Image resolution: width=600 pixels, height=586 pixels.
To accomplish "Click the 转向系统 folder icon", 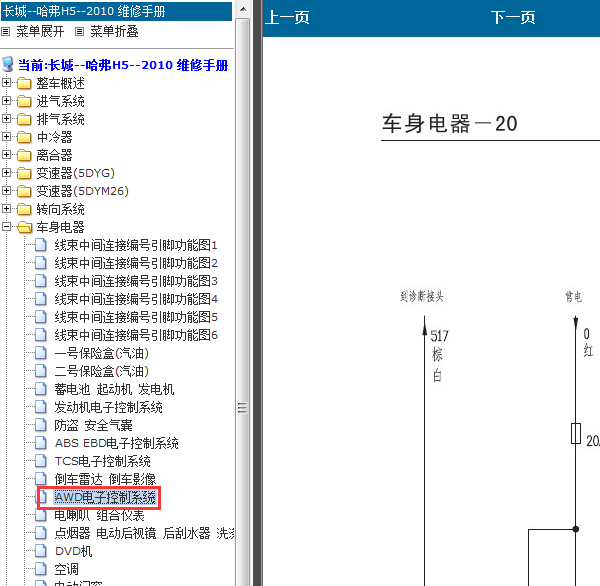I will pos(24,209).
